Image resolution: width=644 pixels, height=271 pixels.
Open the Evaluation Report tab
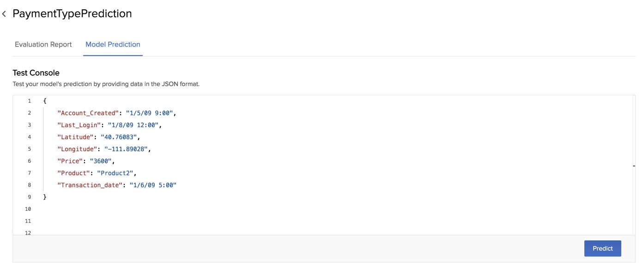tap(43, 44)
